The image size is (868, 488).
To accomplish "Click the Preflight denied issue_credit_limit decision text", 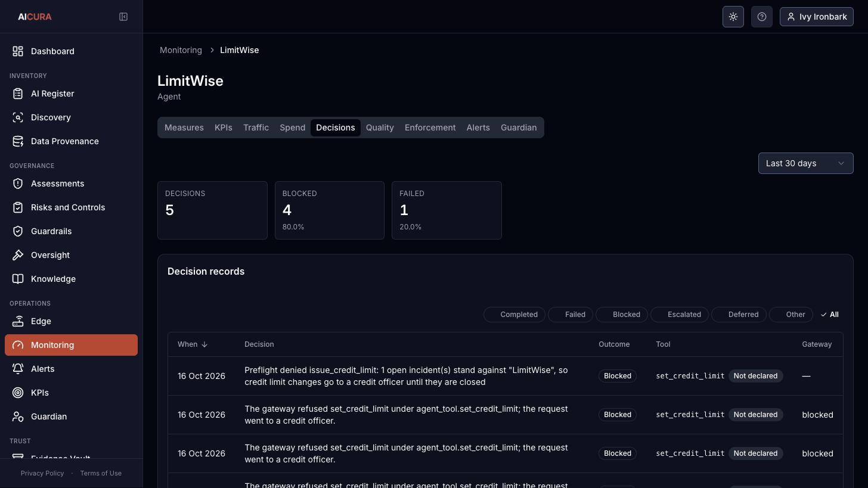I will point(406,376).
